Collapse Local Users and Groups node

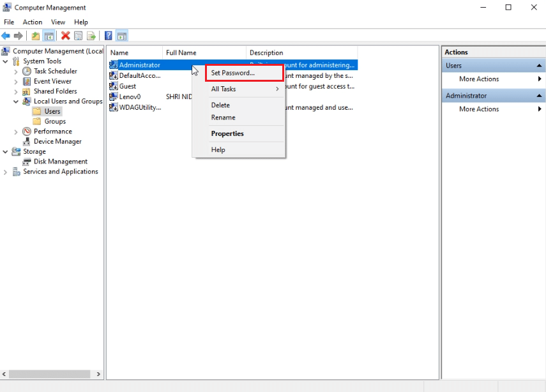(x=16, y=102)
